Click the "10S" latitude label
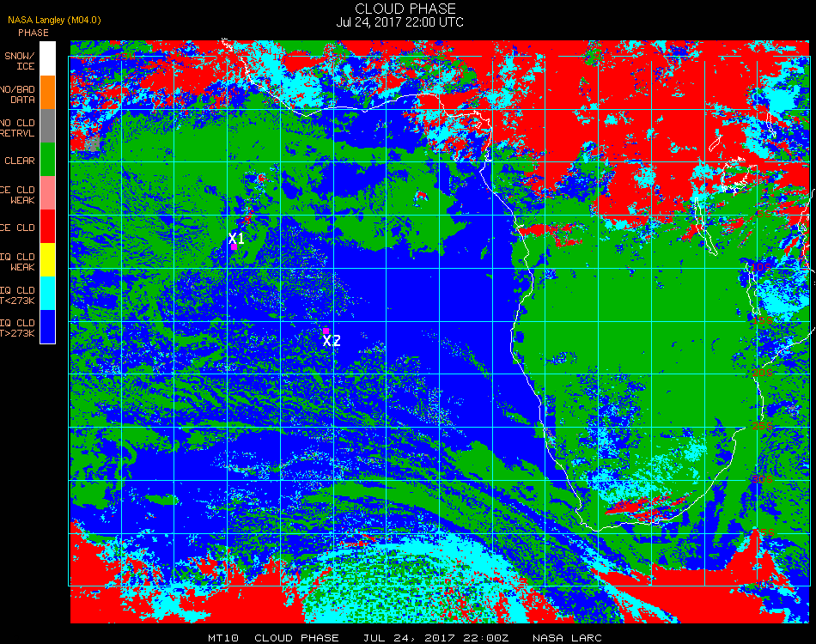Viewport: 816px width, 644px height. [761, 267]
